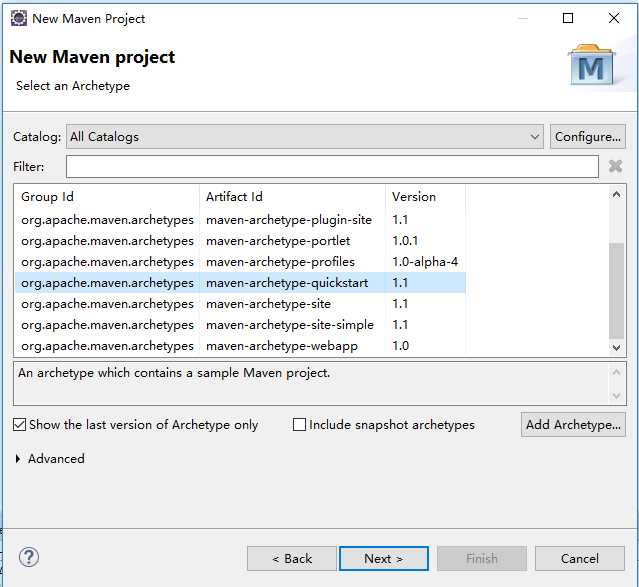
Task: Sort by the Version column header
Action: (x=425, y=197)
